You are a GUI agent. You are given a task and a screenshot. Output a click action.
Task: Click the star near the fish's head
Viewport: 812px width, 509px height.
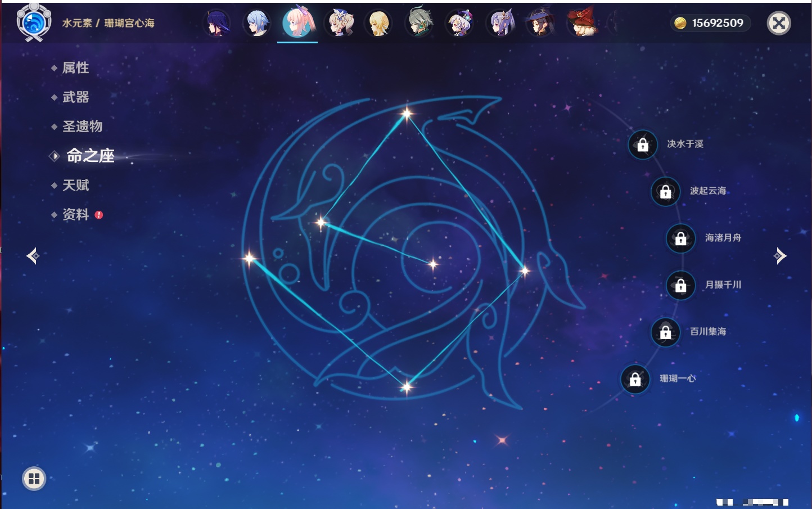tap(321, 222)
